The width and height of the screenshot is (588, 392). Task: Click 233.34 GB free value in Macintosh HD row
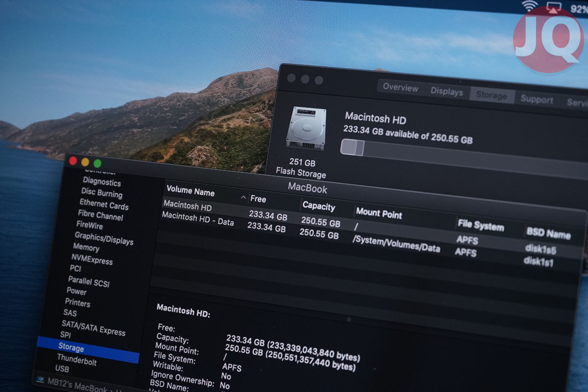tap(268, 215)
